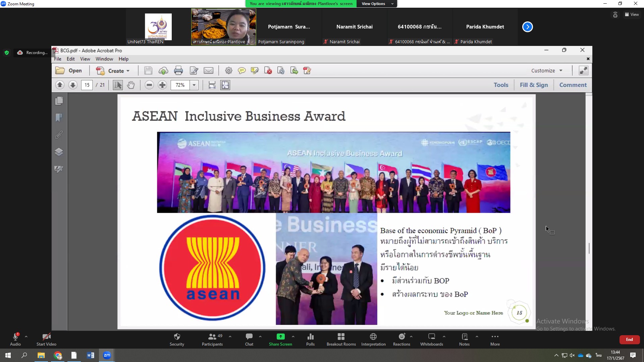
Task: Expand the zoom percentage dropdown
Action: (x=194, y=85)
